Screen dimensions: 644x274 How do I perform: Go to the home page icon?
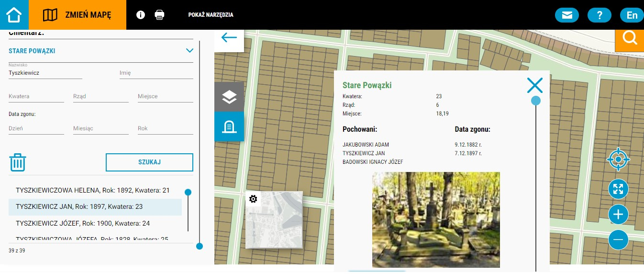[x=14, y=15]
